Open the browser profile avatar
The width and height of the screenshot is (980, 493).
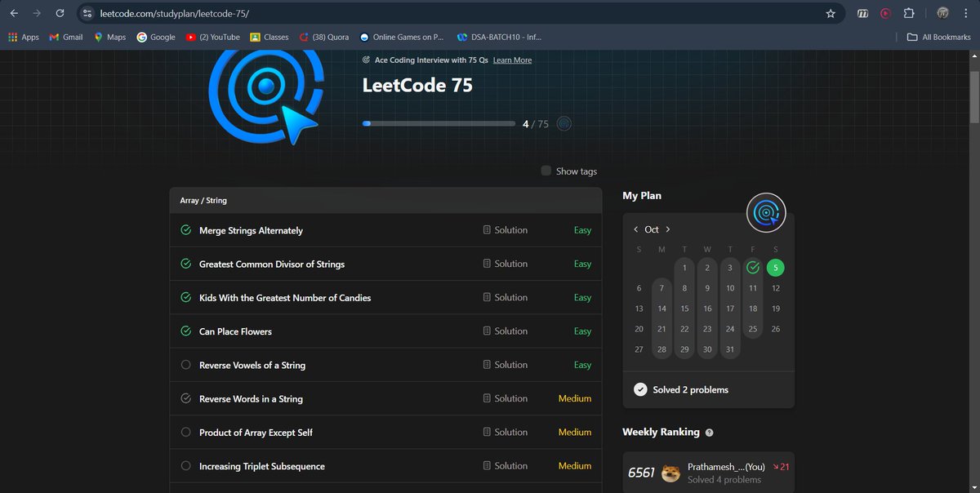tap(942, 13)
